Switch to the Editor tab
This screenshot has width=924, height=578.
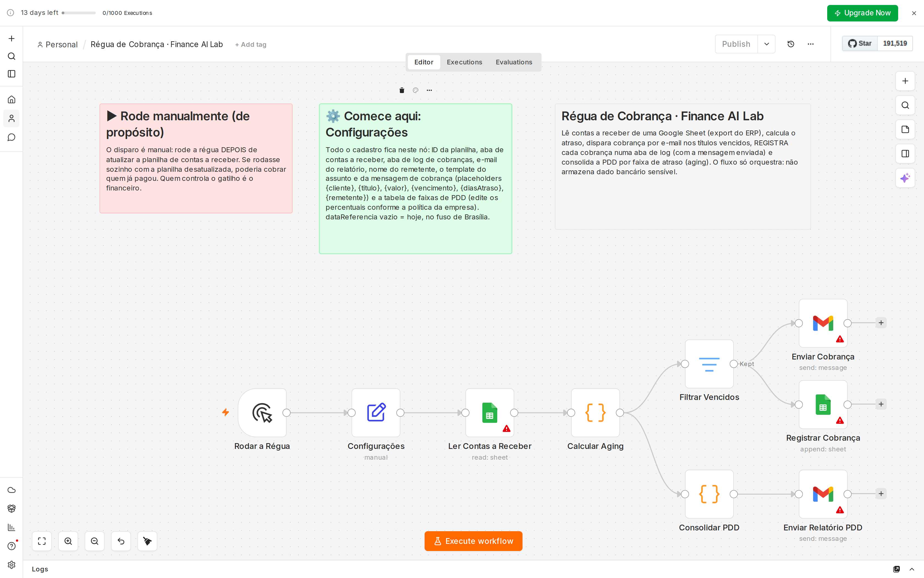point(424,62)
